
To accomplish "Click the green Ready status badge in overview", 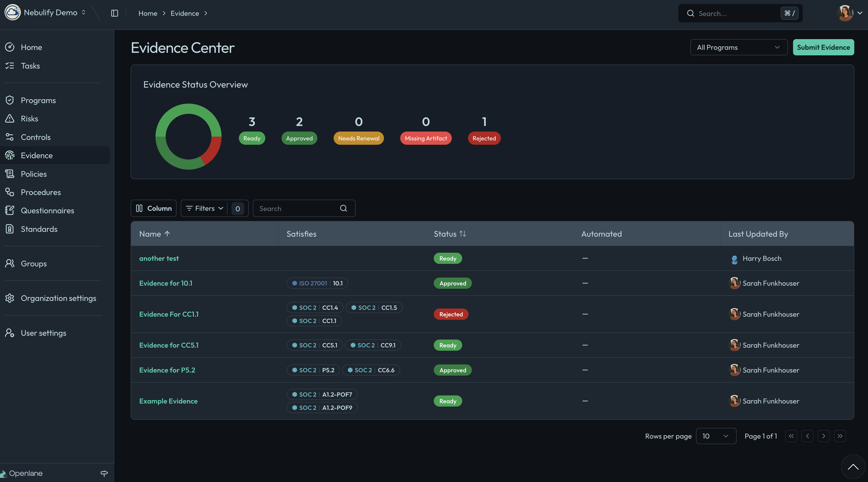I will point(252,138).
